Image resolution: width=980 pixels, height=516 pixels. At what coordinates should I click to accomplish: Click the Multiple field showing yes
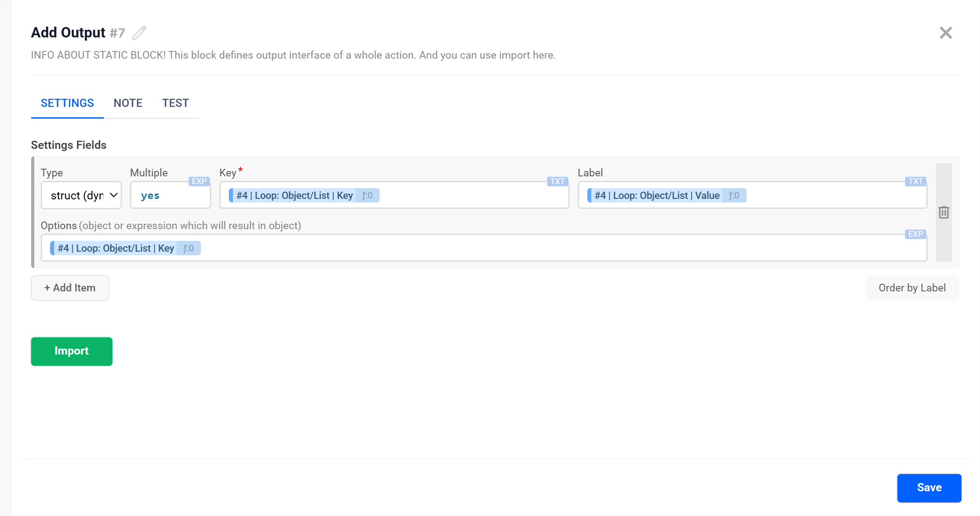pyautogui.click(x=167, y=196)
